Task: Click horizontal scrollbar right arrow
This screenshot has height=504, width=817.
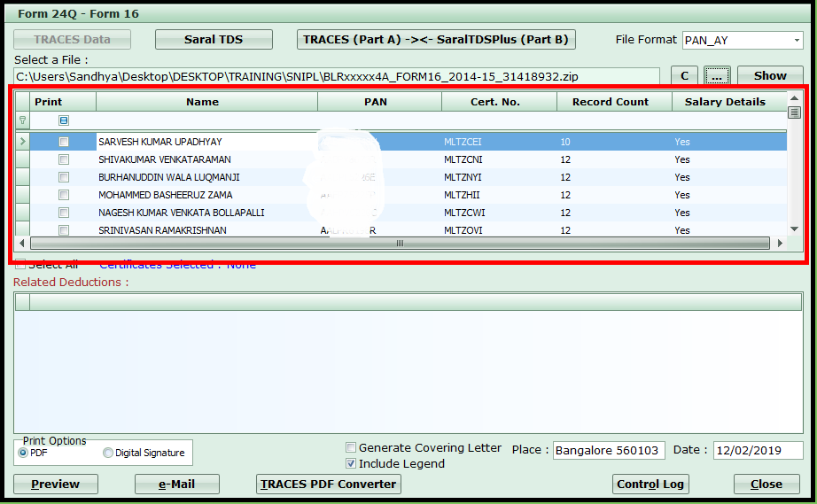Action: [x=780, y=244]
